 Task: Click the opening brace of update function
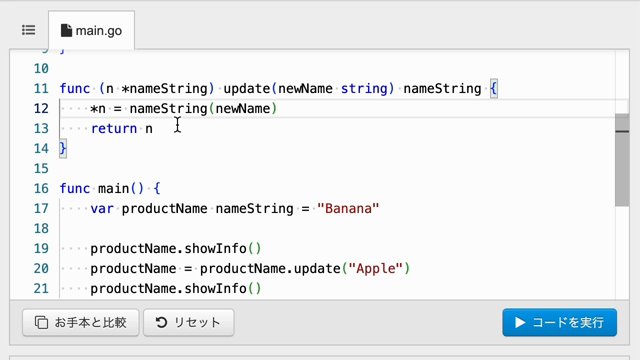[x=493, y=89]
